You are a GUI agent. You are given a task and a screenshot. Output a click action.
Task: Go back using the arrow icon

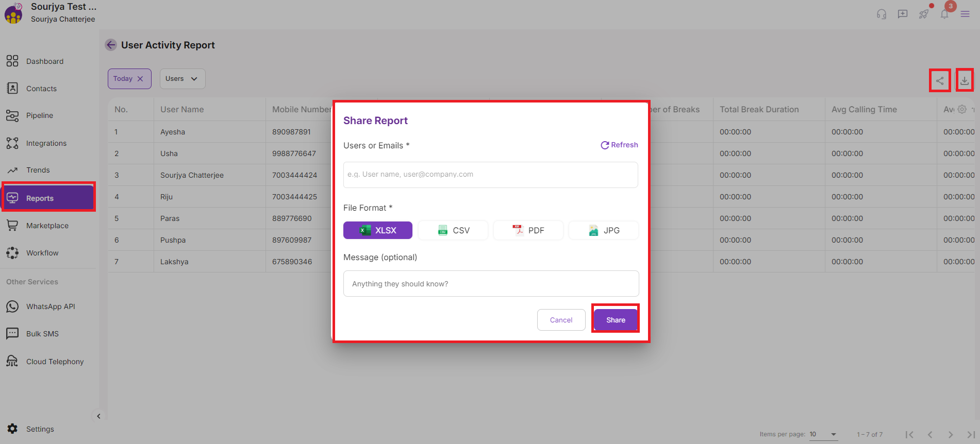pyautogui.click(x=111, y=45)
